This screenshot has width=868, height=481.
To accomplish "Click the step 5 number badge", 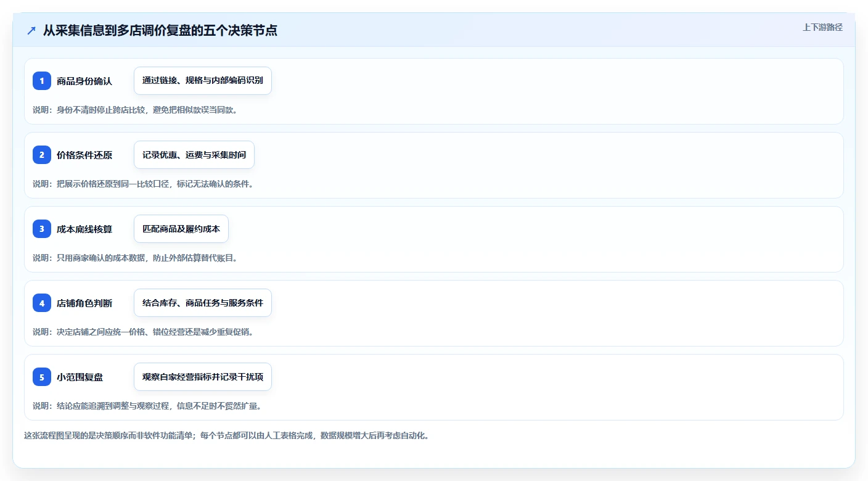I will pos(42,377).
